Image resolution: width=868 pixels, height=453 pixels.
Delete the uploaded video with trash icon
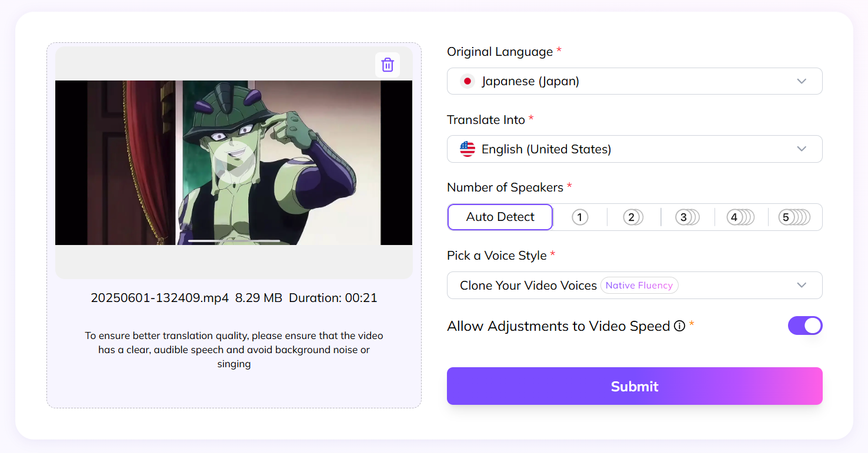tap(388, 65)
